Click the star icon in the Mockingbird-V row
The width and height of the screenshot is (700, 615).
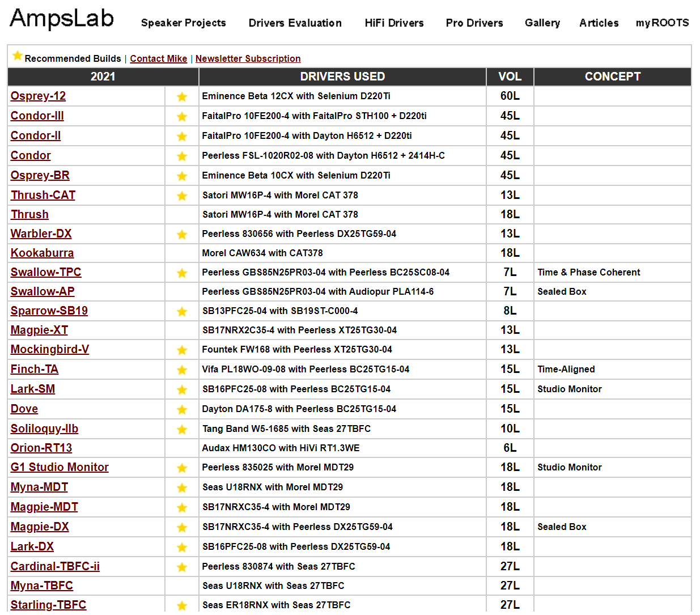(182, 350)
